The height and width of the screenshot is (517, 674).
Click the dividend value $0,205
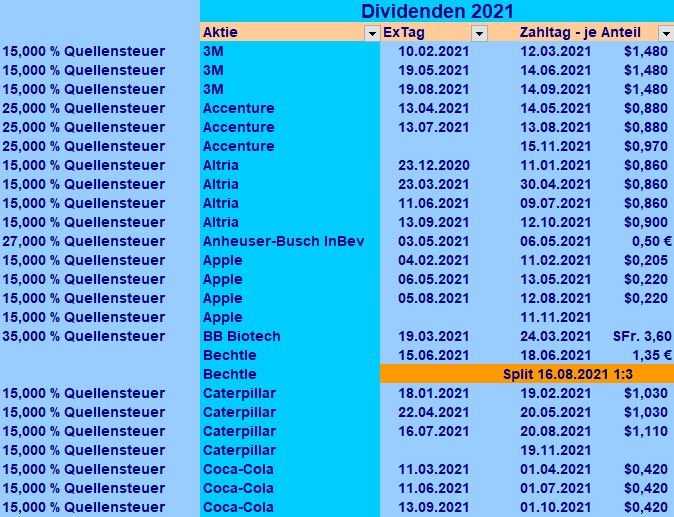[x=646, y=260]
